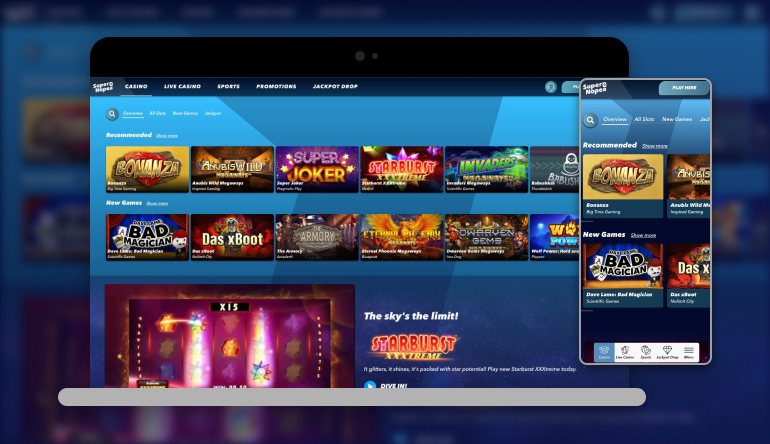Select the Overview tab on laptop
This screenshot has width=770, height=444.
tap(133, 113)
